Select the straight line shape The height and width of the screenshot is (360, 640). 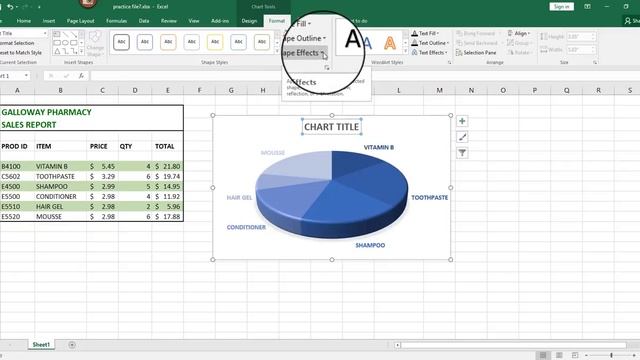click(x=65, y=34)
